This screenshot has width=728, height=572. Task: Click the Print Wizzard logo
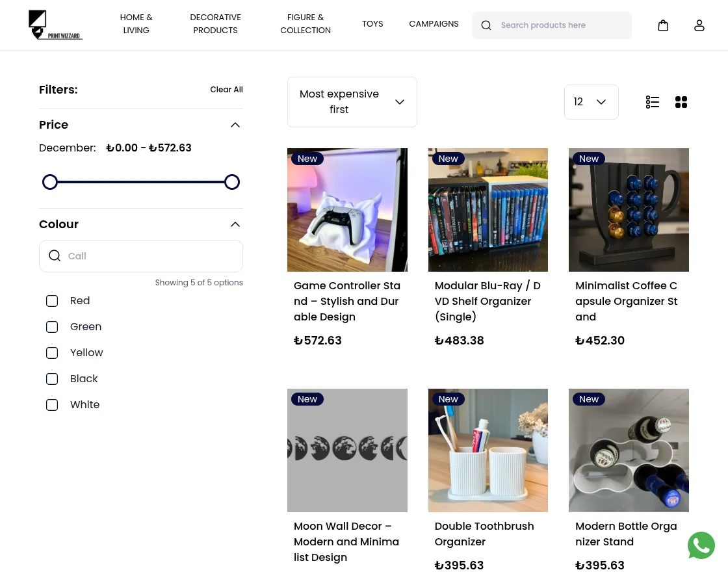56,25
